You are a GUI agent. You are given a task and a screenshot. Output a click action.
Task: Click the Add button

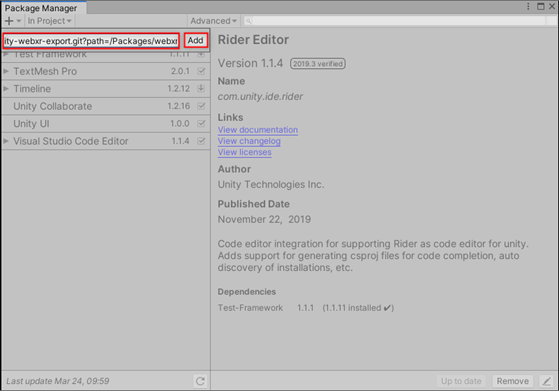(x=196, y=40)
